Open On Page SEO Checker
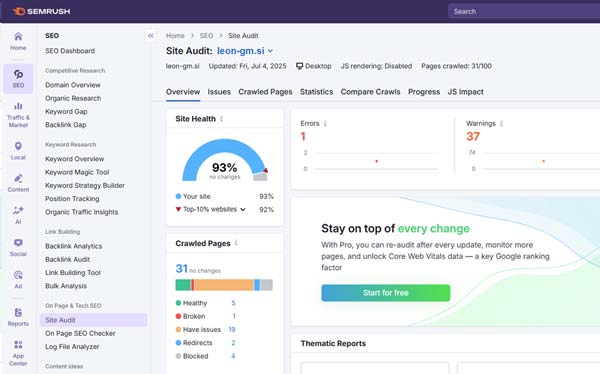600x374 pixels. click(80, 333)
